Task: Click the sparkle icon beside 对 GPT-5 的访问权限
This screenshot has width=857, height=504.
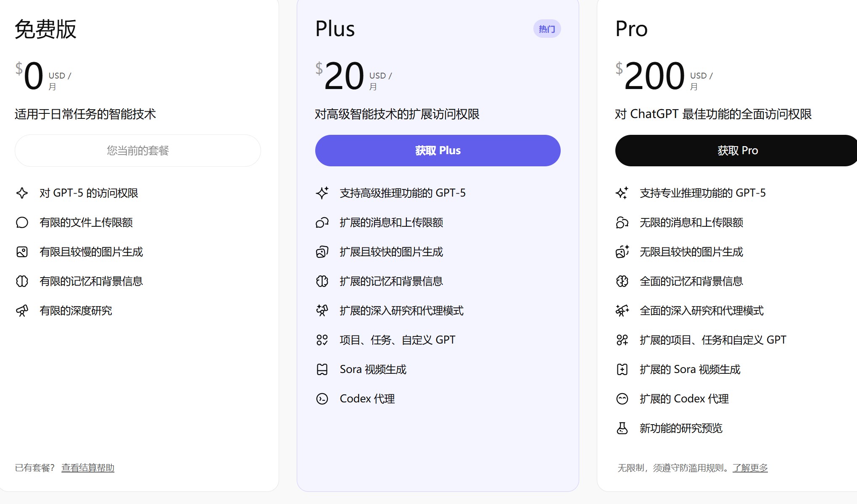Action: pyautogui.click(x=22, y=193)
